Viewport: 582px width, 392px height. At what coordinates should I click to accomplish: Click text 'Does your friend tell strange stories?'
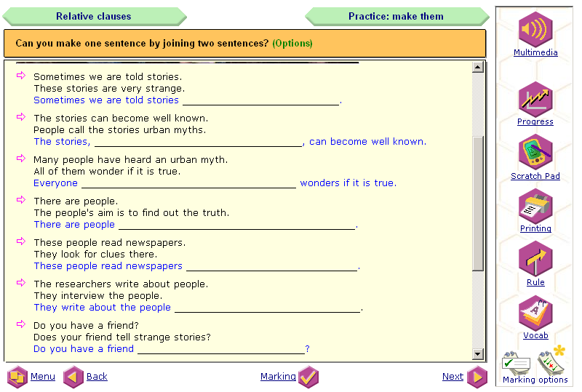[x=122, y=337]
